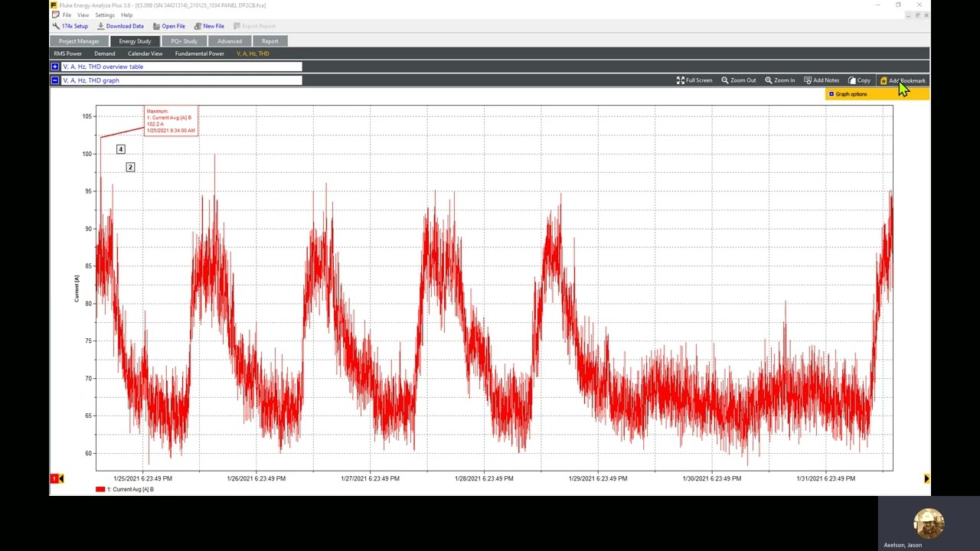Expand the Graph options panel

[x=831, y=94]
